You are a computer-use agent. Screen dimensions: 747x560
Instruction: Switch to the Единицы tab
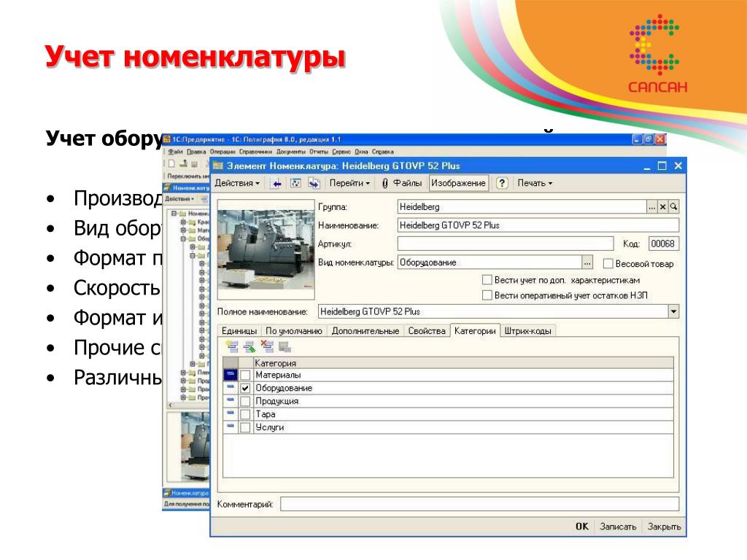(239, 331)
